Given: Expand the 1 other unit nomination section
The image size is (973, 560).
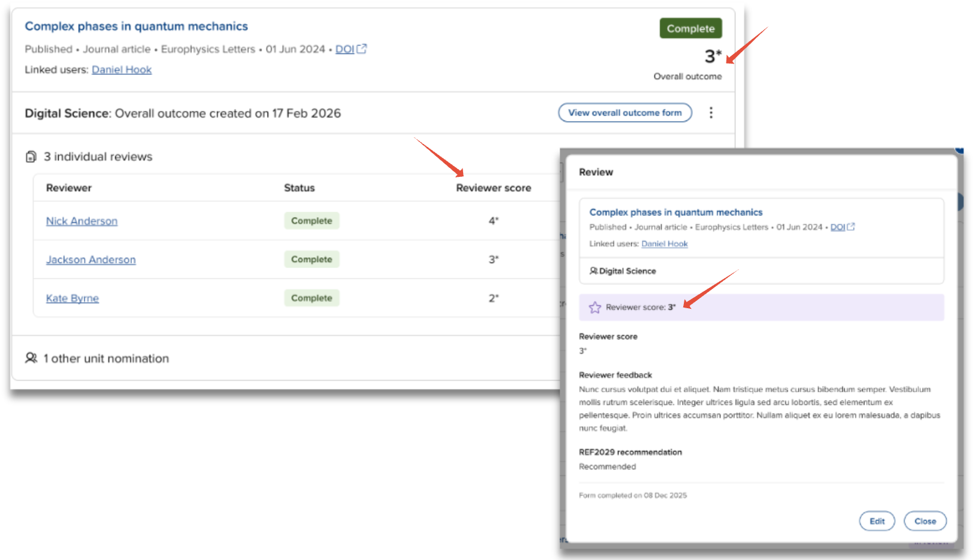Looking at the screenshot, I should point(106,359).
